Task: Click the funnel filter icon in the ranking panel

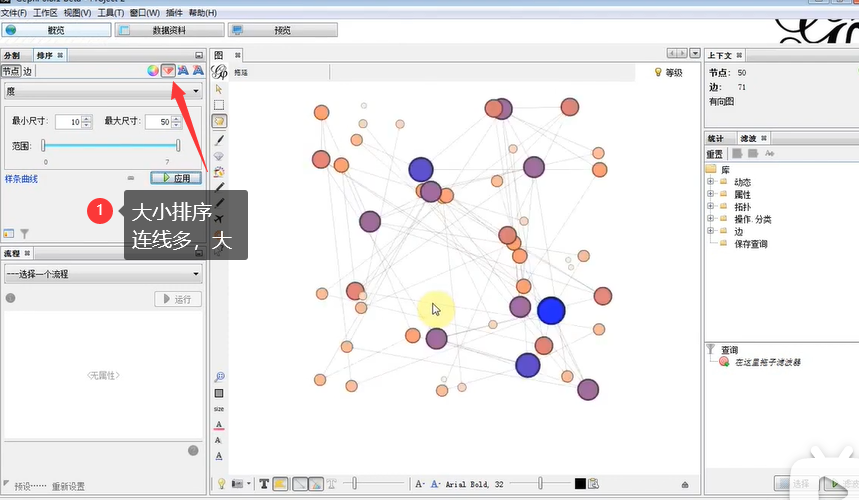Action: [25, 234]
